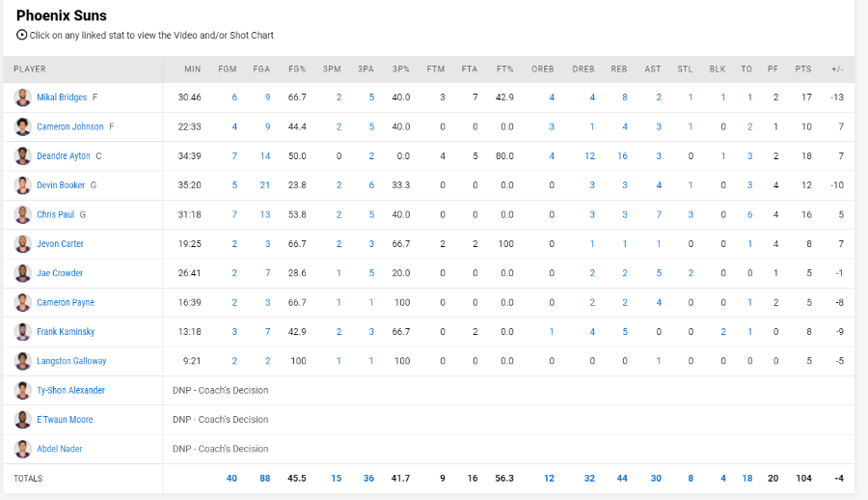
Task: View Chris Paul's 7 assists
Action: click(x=659, y=214)
